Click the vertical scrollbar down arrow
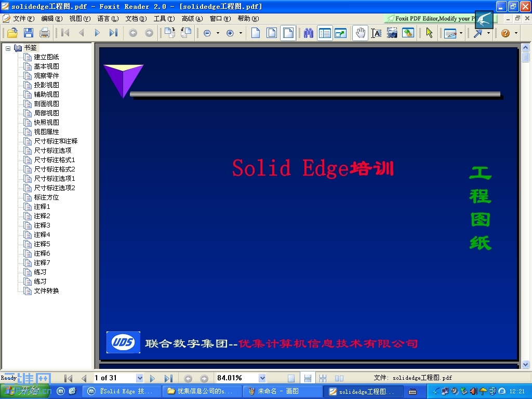532x399 pixels. (x=526, y=365)
